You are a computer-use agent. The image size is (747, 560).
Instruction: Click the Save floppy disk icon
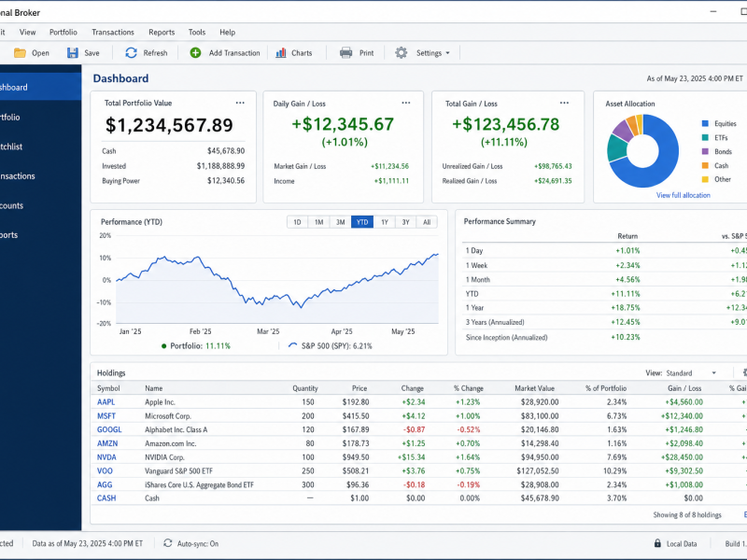(x=73, y=53)
